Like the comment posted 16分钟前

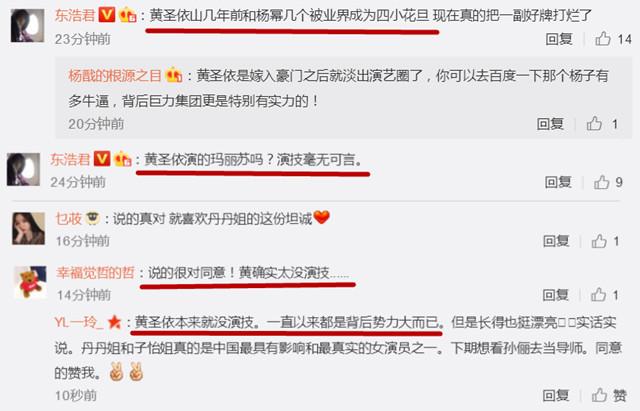(599, 241)
